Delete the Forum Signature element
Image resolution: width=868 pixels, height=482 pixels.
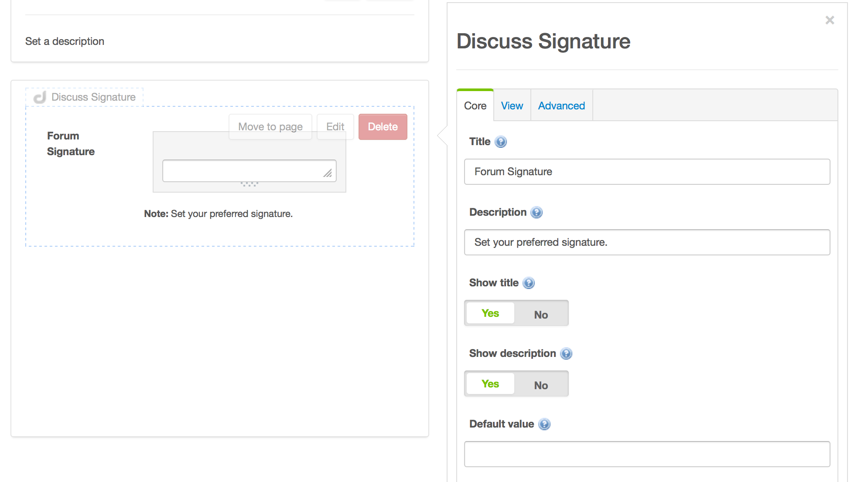coord(383,127)
